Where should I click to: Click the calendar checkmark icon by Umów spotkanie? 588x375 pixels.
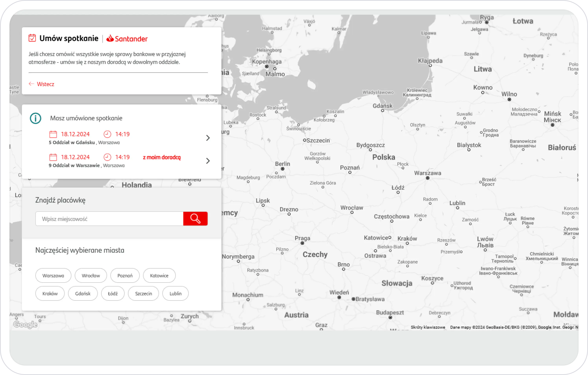click(x=32, y=38)
